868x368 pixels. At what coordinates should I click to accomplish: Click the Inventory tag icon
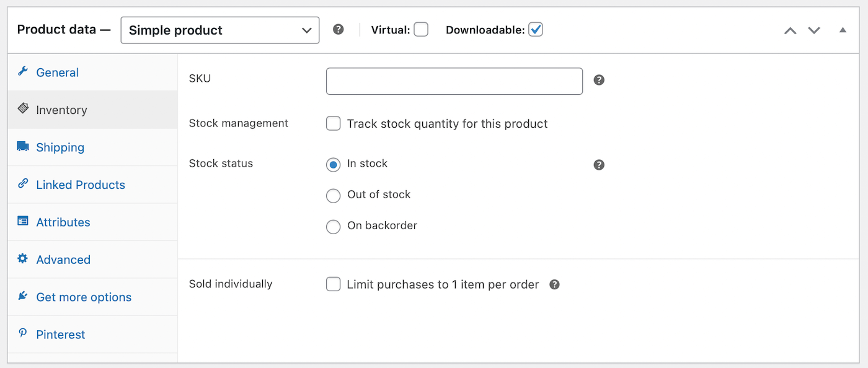click(x=23, y=110)
